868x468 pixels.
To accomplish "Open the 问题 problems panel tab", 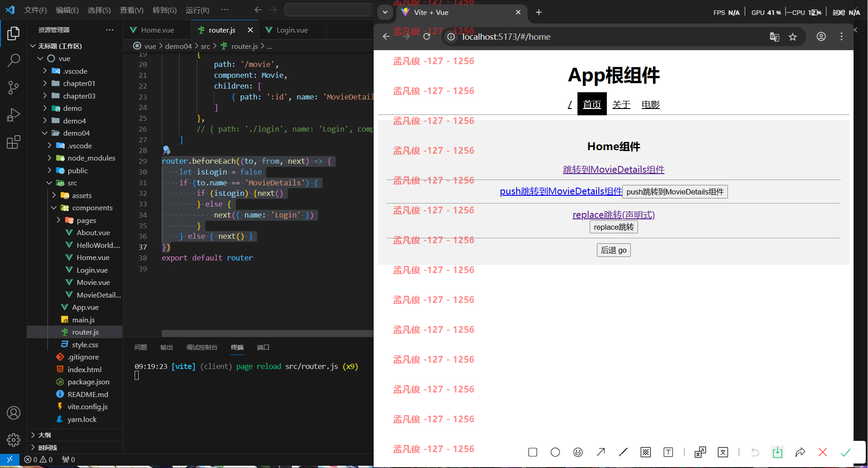I will pyautogui.click(x=141, y=347).
